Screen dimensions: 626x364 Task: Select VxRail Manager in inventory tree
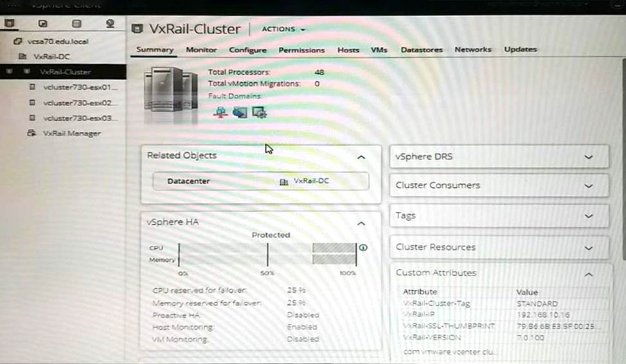(x=71, y=134)
